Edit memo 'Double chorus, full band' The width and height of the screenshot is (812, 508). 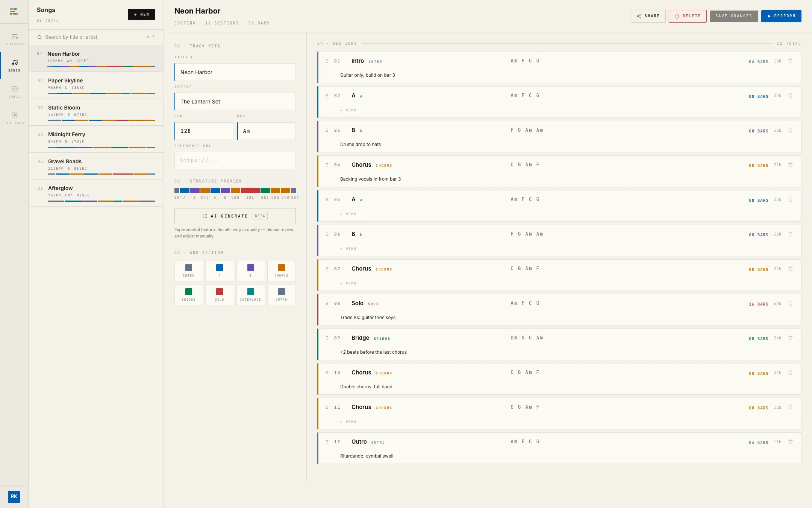(366, 387)
